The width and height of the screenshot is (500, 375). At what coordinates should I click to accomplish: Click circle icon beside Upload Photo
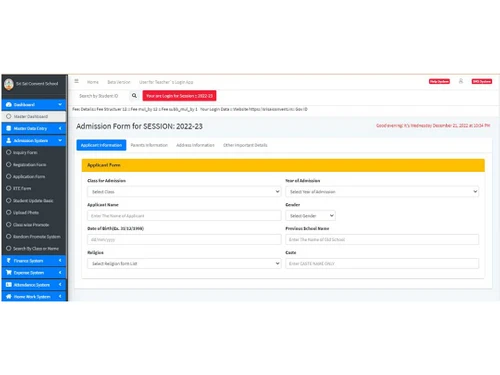pos(9,212)
